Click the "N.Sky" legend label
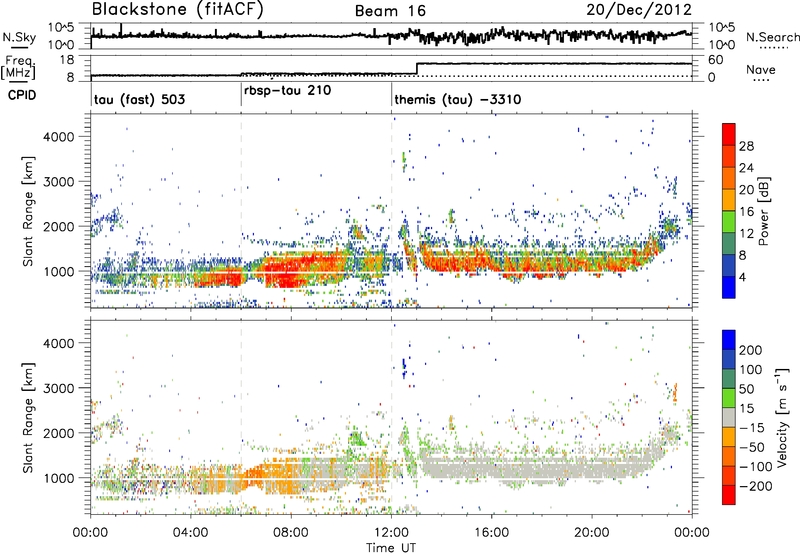Viewport: 800px width, 554px height. click(x=19, y=37)
